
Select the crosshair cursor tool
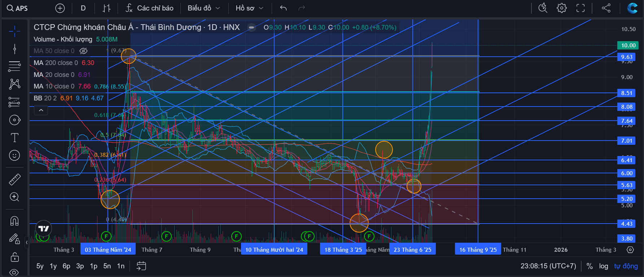(14, 31)
